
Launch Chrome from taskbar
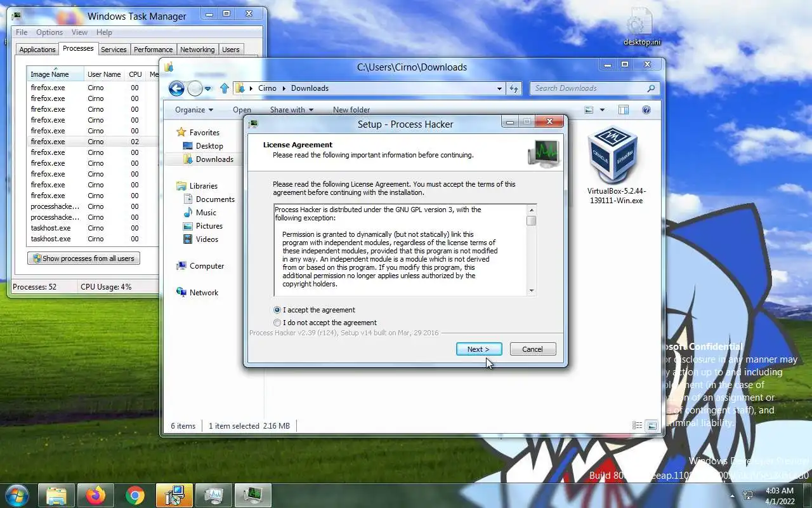tap(135, 495)
